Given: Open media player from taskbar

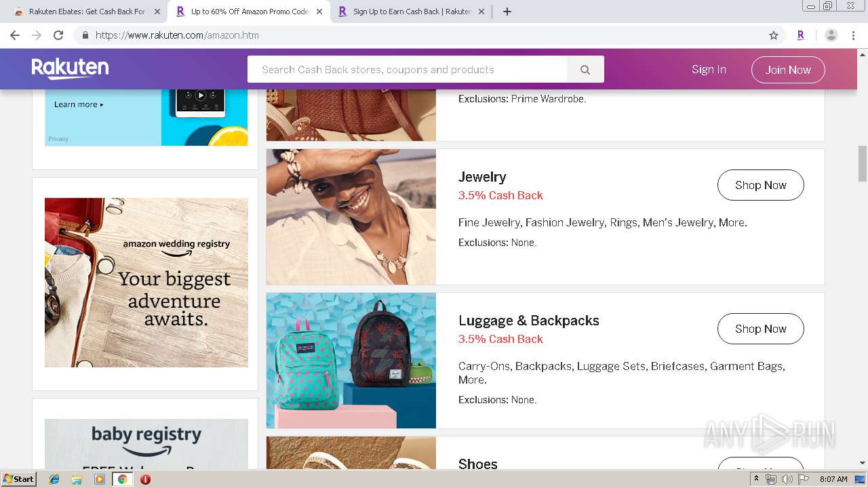Looking at the screenshot, I should (100, 479).
